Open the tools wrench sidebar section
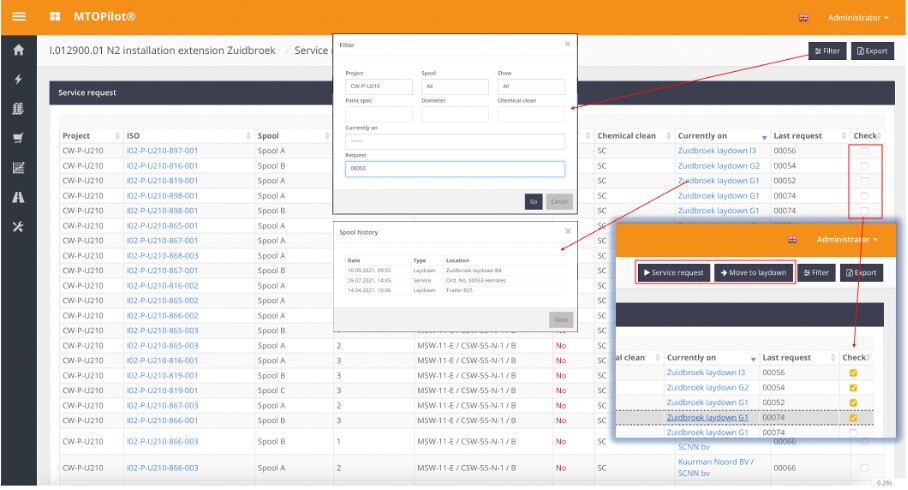 (x=17, y=226)
